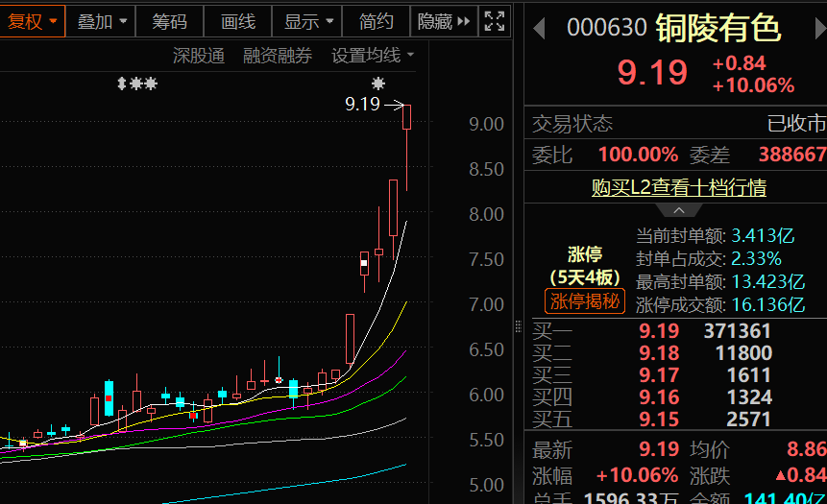The width and height of the screenshot is (827, 504).
Task: Switch to 简约 view mode
Action: coord(377,22)
